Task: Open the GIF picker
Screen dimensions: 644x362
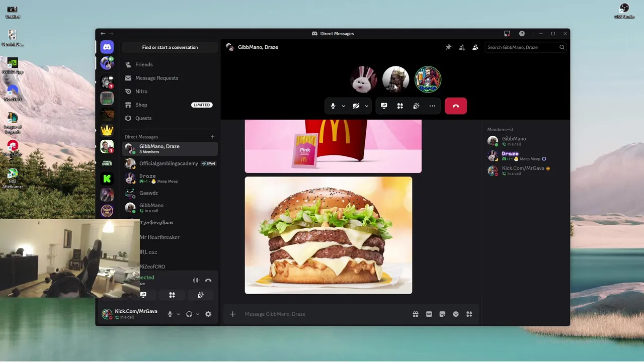Action: point(429,314)
